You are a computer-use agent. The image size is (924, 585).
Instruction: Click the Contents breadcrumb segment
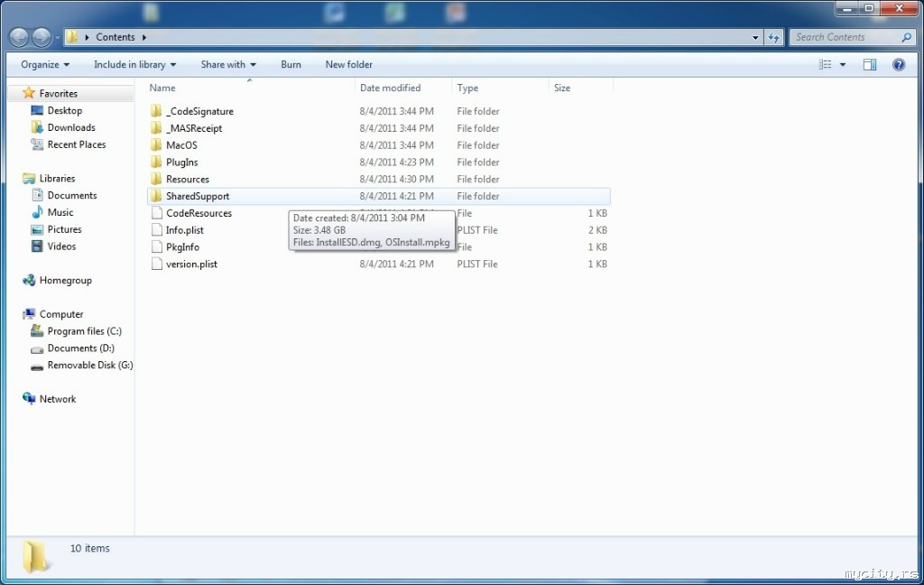coord(115,37)
